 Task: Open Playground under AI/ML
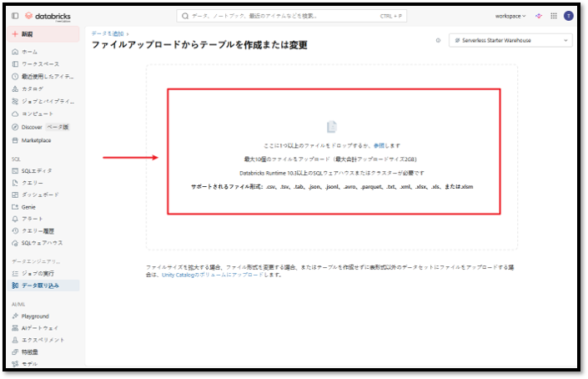[x=35, y=316]
